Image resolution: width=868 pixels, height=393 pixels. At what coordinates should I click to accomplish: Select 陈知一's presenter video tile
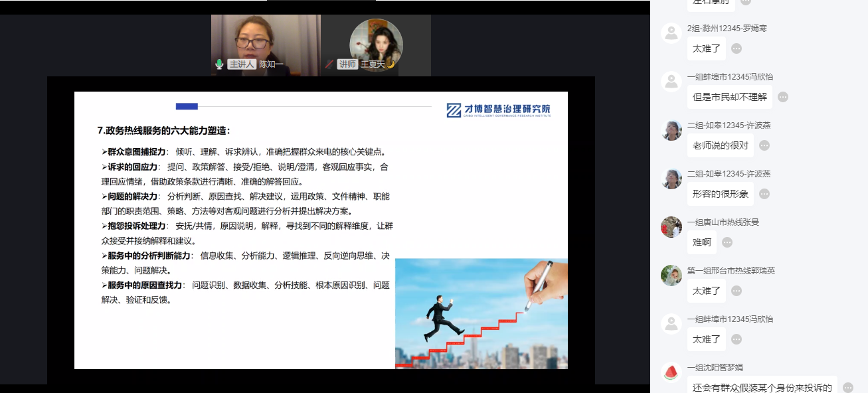click(266, 40)
